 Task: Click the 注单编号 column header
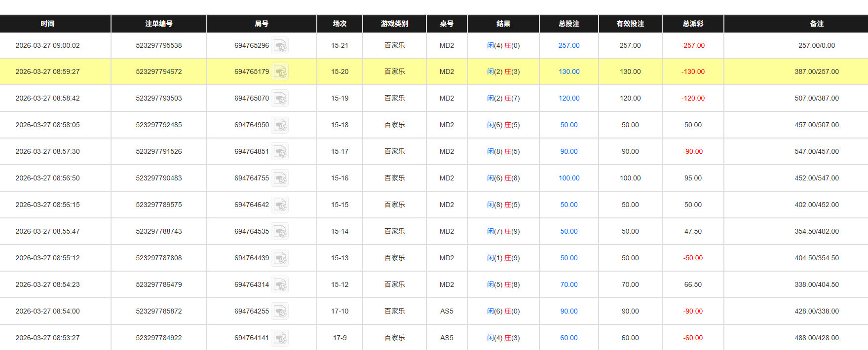coord(159,24)
